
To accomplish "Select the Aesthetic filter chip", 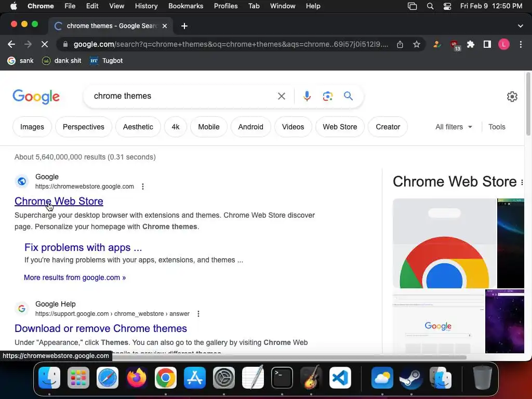I will coord(138,127).
